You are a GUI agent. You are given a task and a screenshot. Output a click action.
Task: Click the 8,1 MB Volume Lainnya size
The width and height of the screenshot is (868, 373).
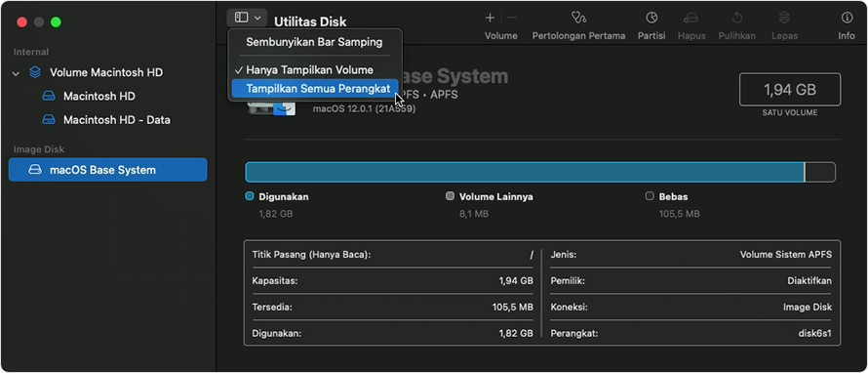point(474,214)
